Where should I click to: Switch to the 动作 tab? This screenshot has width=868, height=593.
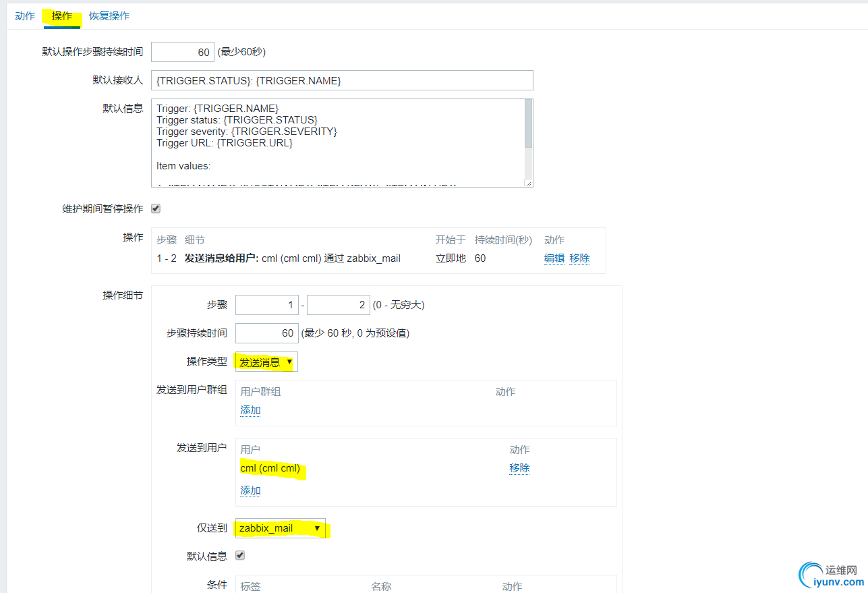pyautogui.click(x=24, y=16)
